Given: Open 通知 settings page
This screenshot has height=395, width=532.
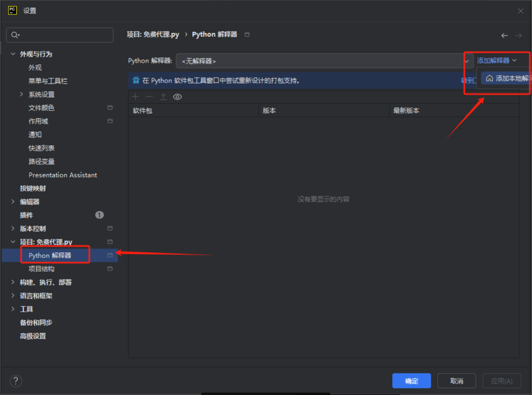Looking at the screenshot, I should [x=35, y=135].
